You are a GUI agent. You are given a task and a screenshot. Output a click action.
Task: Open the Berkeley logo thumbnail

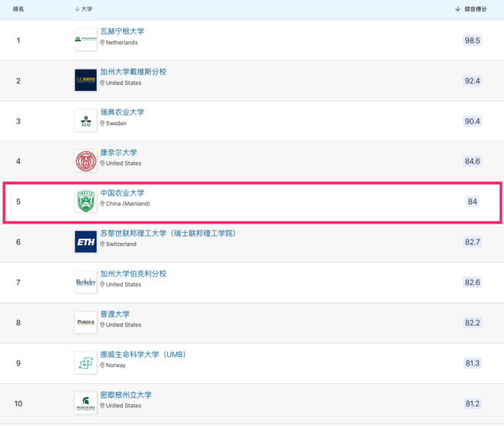coord(86,282)
